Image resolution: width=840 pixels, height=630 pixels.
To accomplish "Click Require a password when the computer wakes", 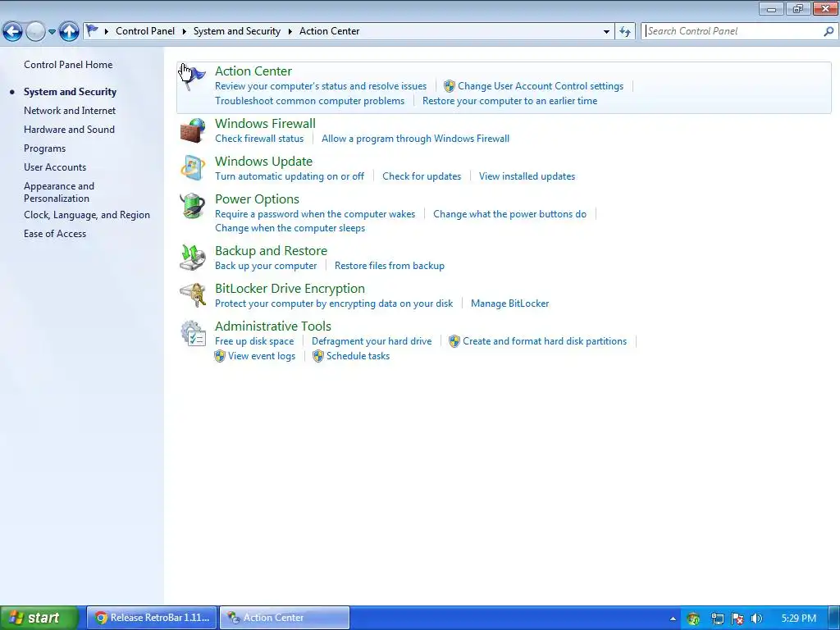I will click(315, 214).
